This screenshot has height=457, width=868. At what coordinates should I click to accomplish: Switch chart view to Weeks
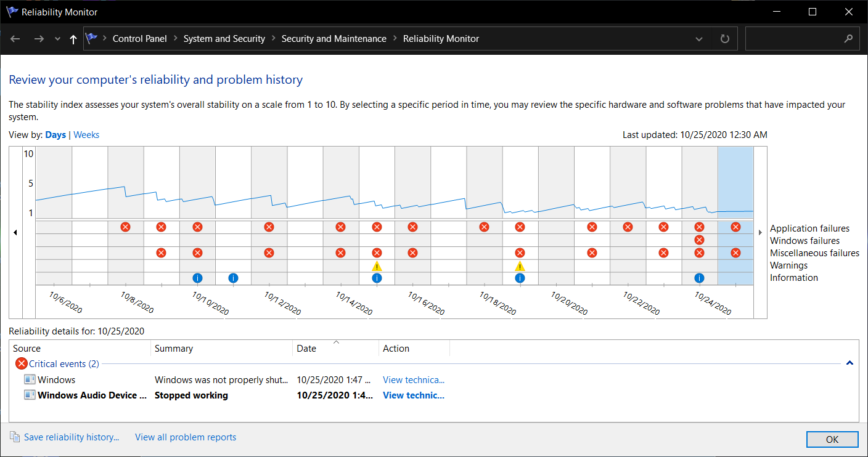coord(86,135)
